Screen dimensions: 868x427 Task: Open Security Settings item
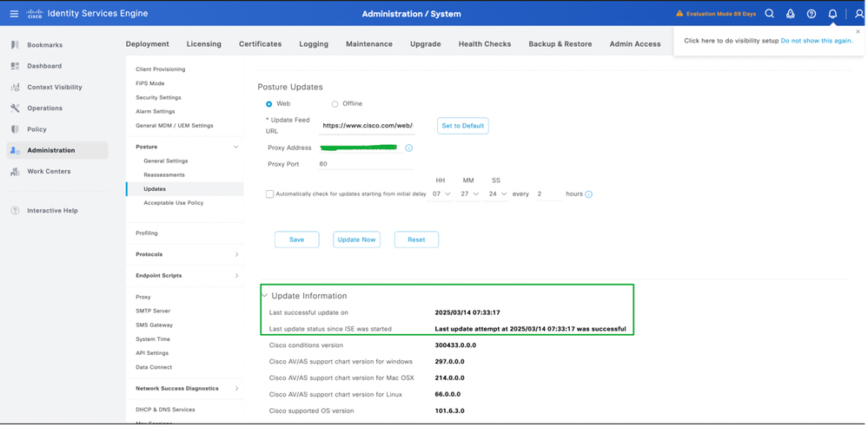pos(158,97)
